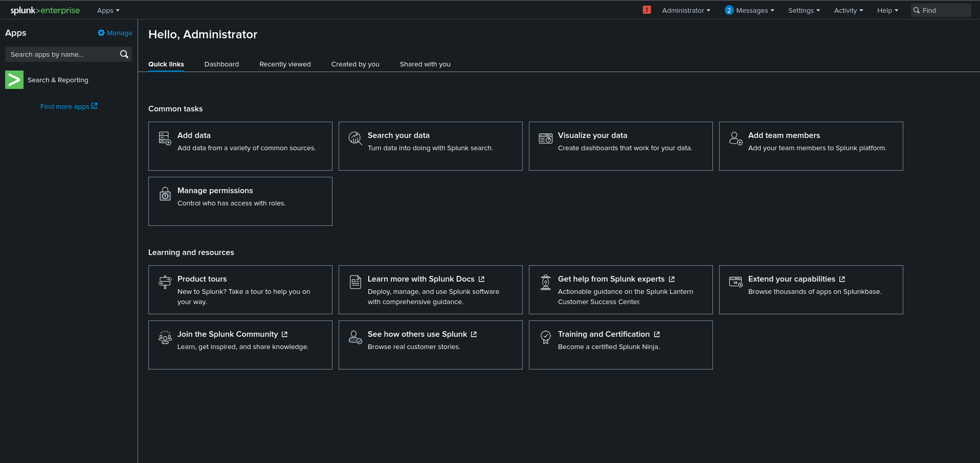
Task: Click the Search your data icon
Action: click(355, 138)
